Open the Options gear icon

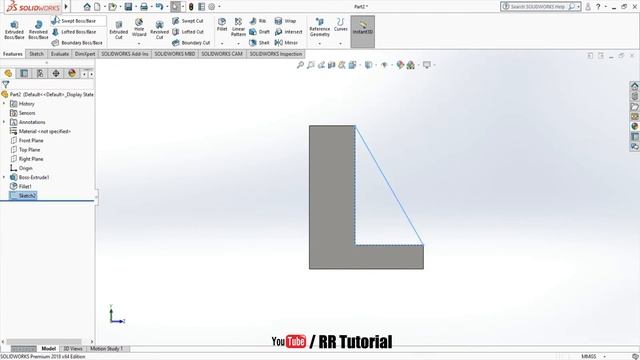211,7
